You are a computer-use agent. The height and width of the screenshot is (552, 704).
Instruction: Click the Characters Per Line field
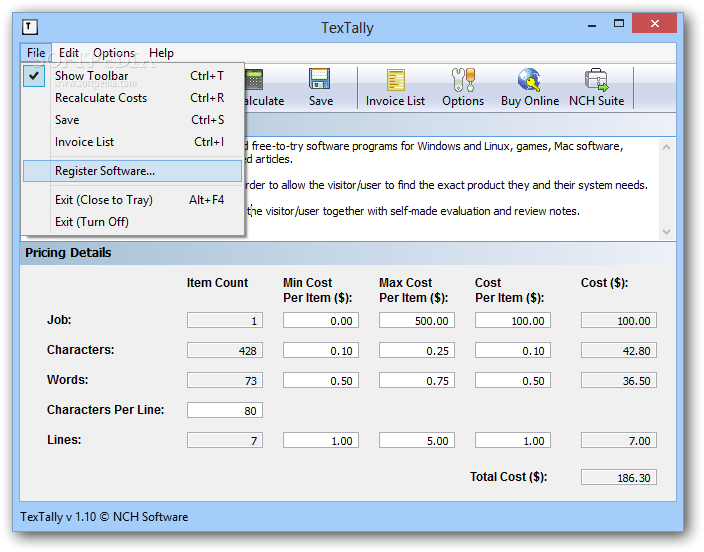pos(224,411)
